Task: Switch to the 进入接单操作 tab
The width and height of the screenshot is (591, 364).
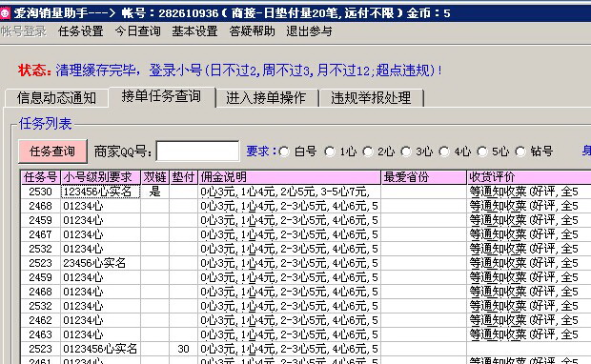Action: coord(266,98)
